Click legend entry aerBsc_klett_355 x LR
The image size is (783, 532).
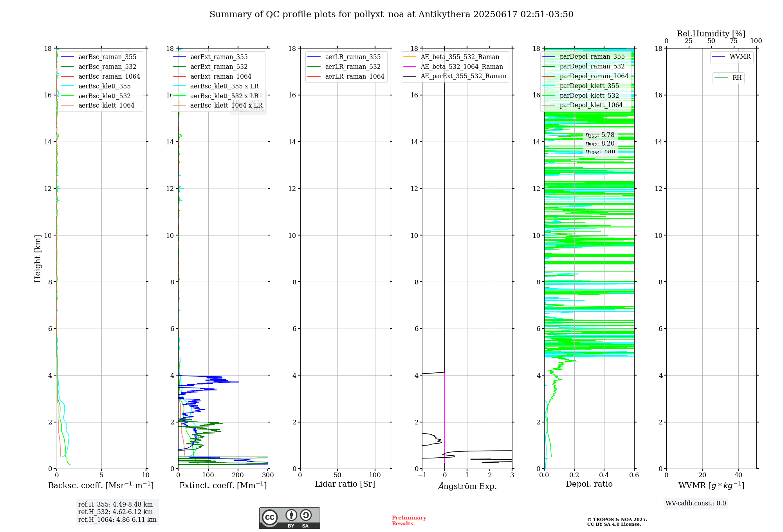216,86
